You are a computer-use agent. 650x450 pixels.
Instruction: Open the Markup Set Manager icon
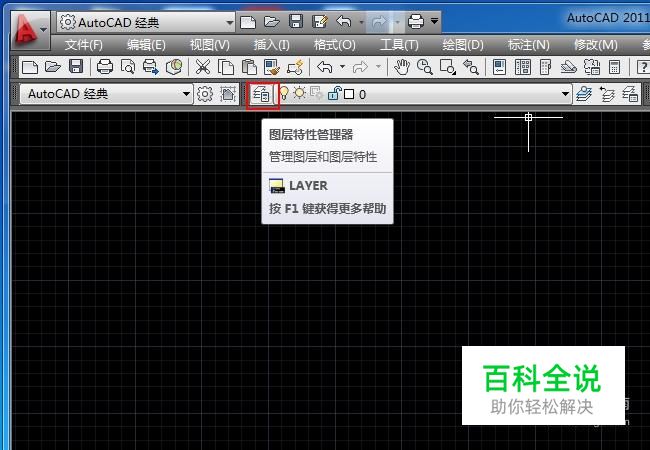[592, 67]
